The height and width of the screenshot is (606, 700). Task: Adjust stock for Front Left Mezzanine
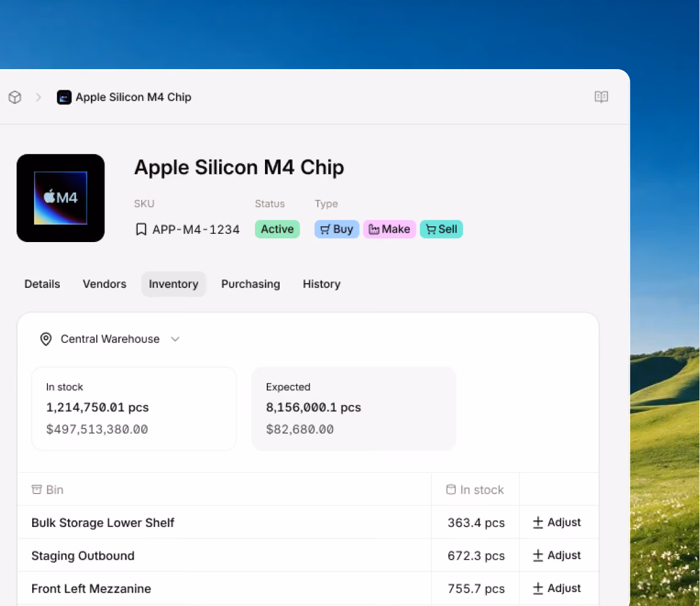click(557, 588)
